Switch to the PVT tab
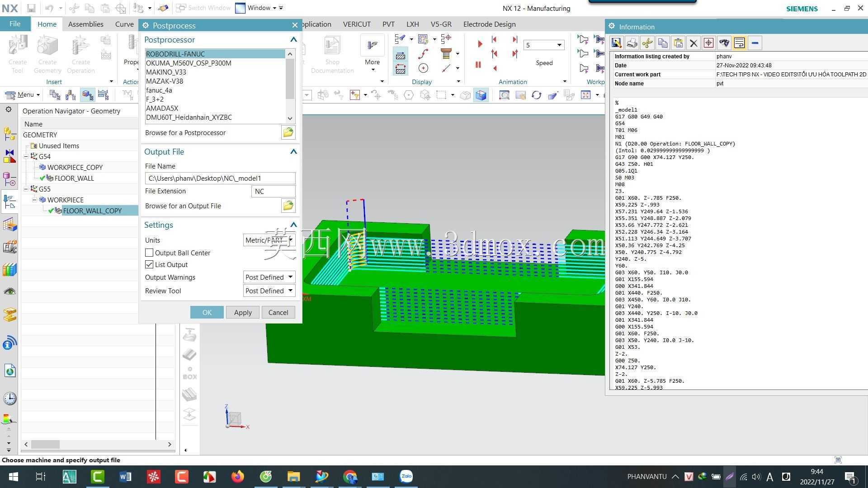The height and width of the screenshot is (488, 868). [x=388, y=24]
